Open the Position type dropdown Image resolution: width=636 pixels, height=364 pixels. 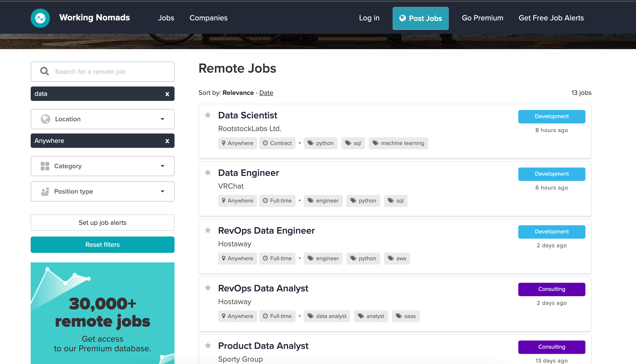click(x=103, y=191)
